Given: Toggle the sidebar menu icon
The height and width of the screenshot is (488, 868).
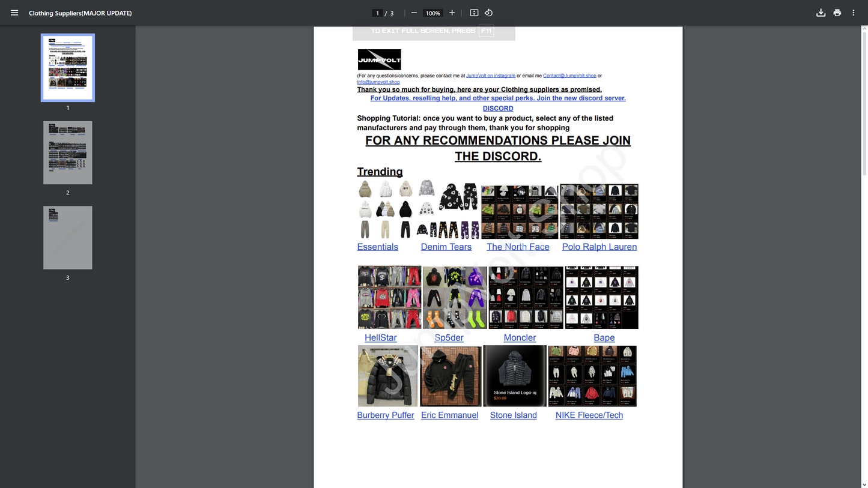Looking at the screenshot, I should coord(14,13).
